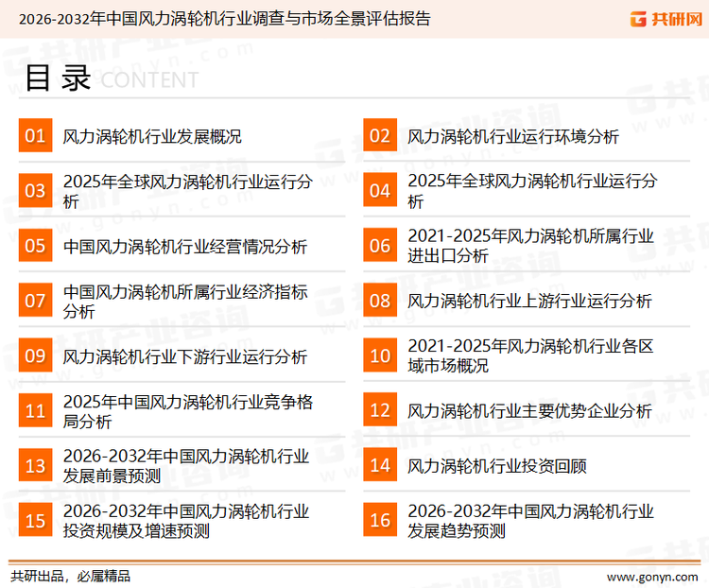Click the orange 13 number badge
Screen dimensions: 709x588
35,465
